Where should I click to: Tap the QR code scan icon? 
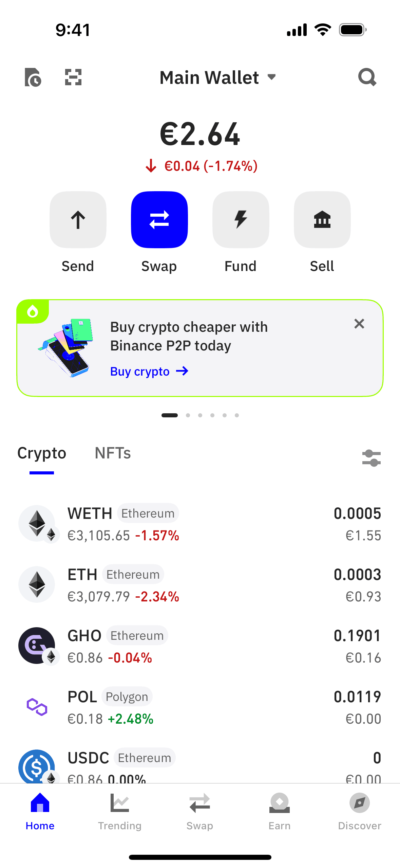(x=73, y=77)
